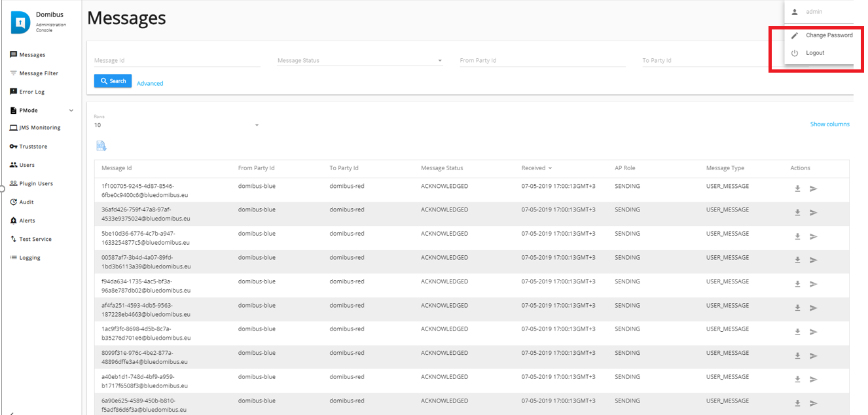Click AP Role column header
Viewport: 868px width, 415px height.
625,168
